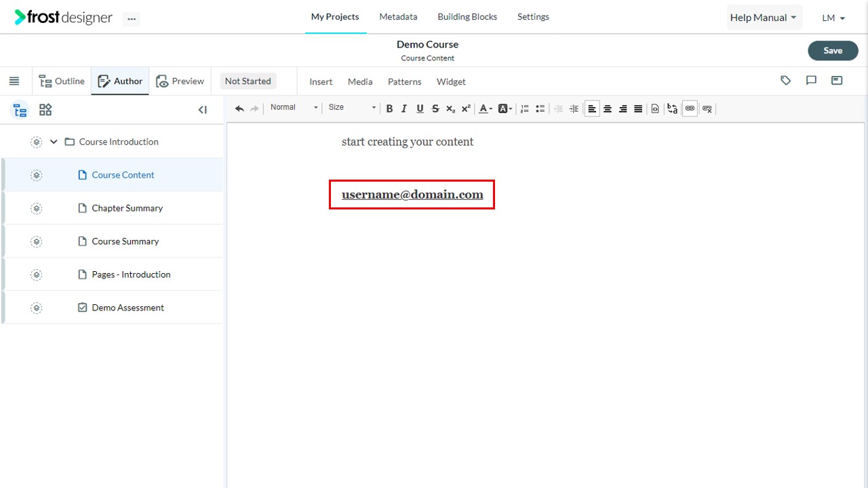Remove link with the unlink icon
Viewport: 868px width, 488px height.
pos(707,108)
